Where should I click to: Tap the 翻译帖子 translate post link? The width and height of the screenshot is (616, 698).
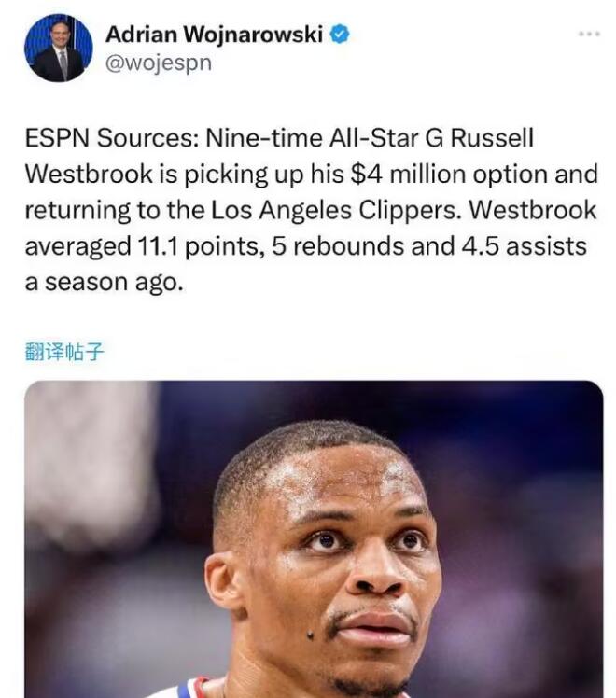(64, 352)
